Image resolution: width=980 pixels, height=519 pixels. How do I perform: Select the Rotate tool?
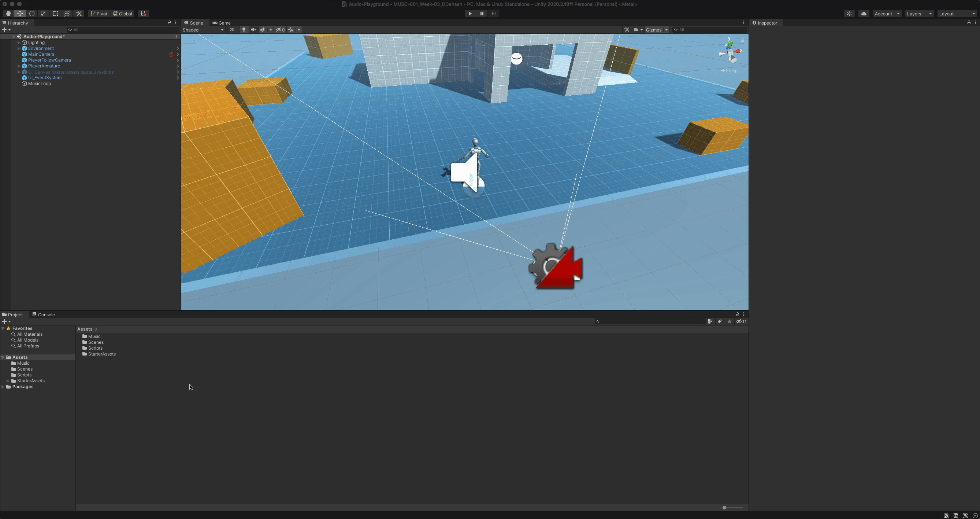(32, 13)
